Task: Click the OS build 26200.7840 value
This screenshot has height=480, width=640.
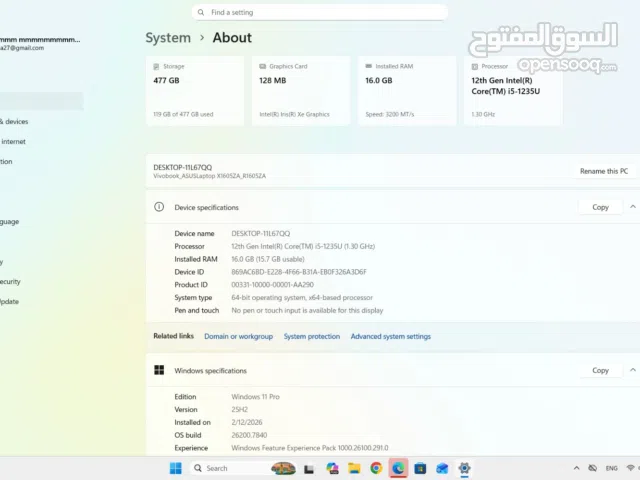Action: click(249, 435)
